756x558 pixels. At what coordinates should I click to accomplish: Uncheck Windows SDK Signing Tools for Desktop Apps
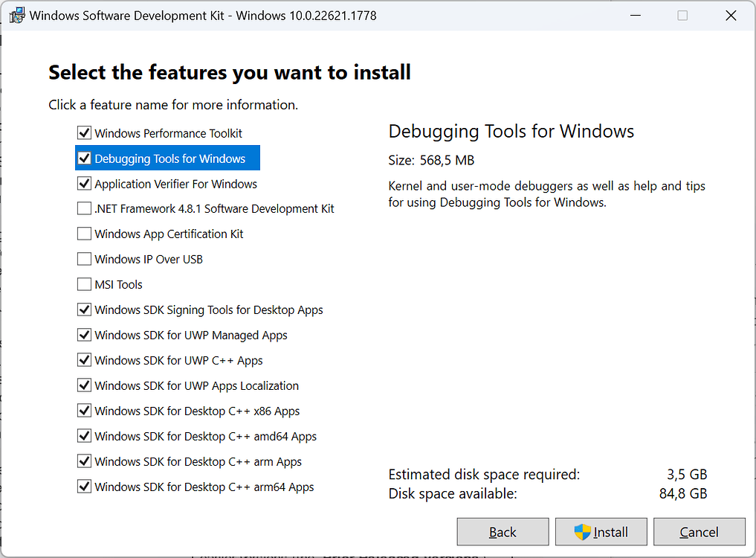84,310
